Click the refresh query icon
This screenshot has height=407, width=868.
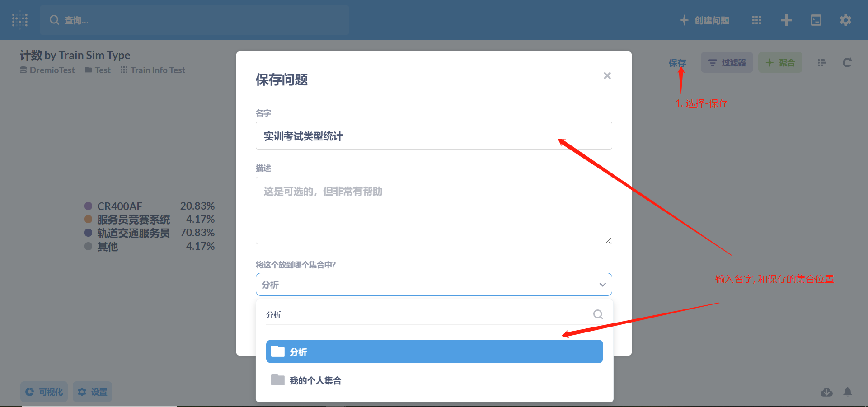847,63
